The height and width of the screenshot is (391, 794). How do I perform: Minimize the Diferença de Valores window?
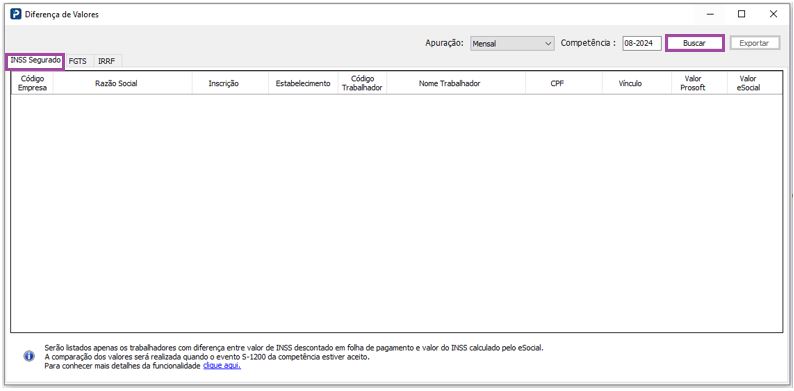click(710, 14)
